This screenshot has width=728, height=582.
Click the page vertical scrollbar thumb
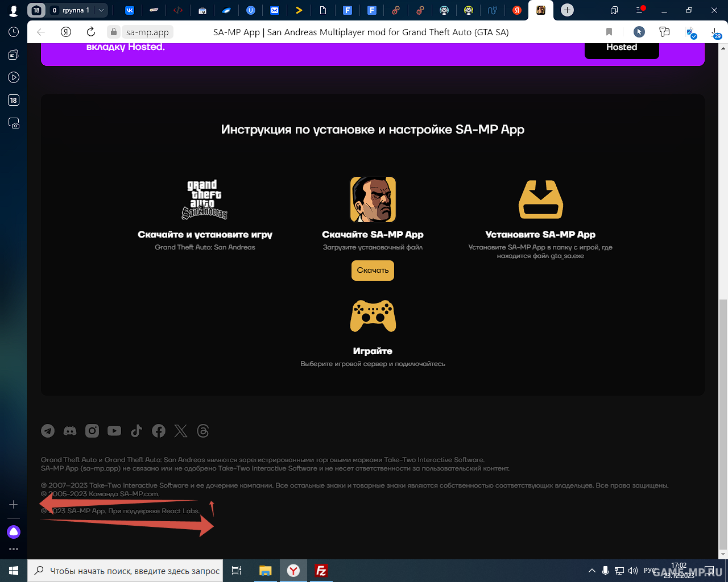723,423
